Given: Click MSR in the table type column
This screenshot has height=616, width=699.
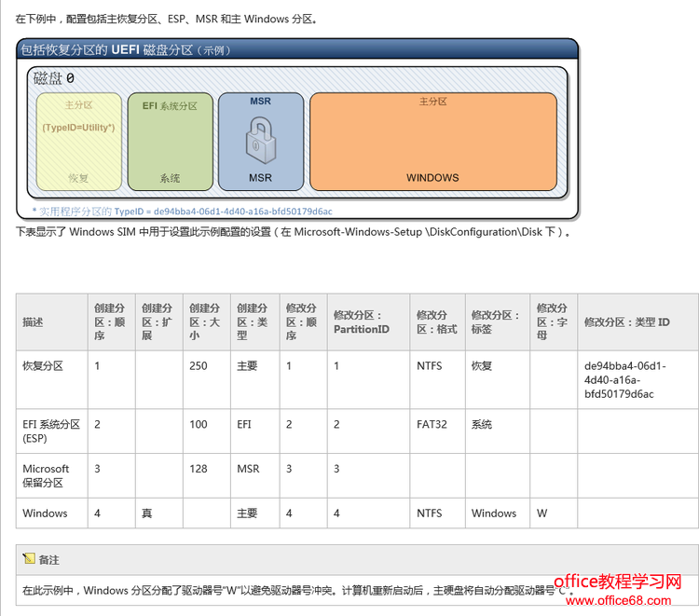Looking at the screenshot, I should (248, 469).
